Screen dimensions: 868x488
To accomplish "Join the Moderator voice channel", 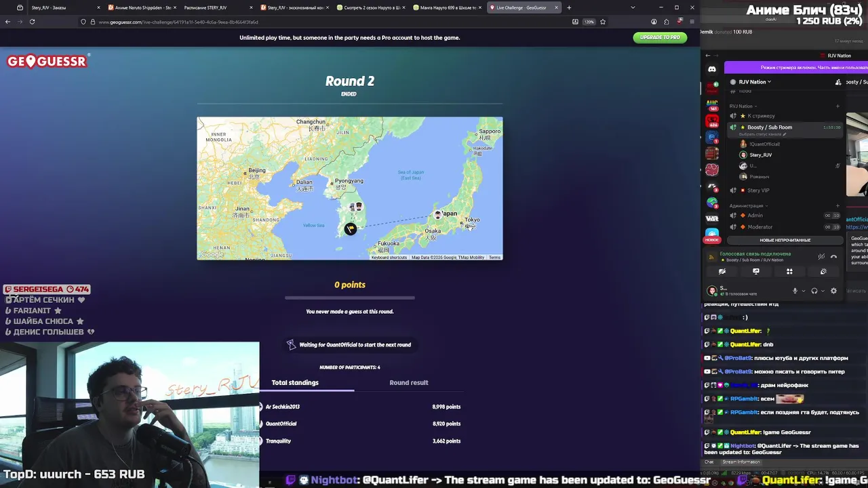I will click(x=785, y=227).
